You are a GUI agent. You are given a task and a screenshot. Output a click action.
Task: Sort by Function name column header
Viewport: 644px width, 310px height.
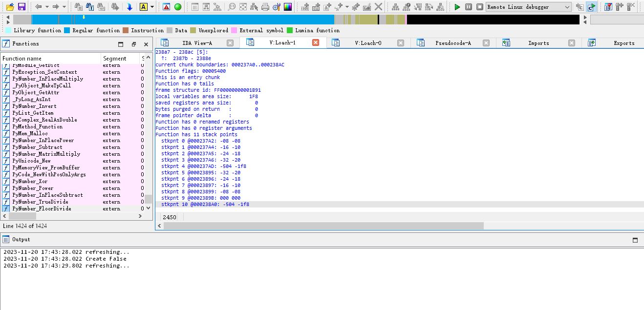tap(51, 59)
